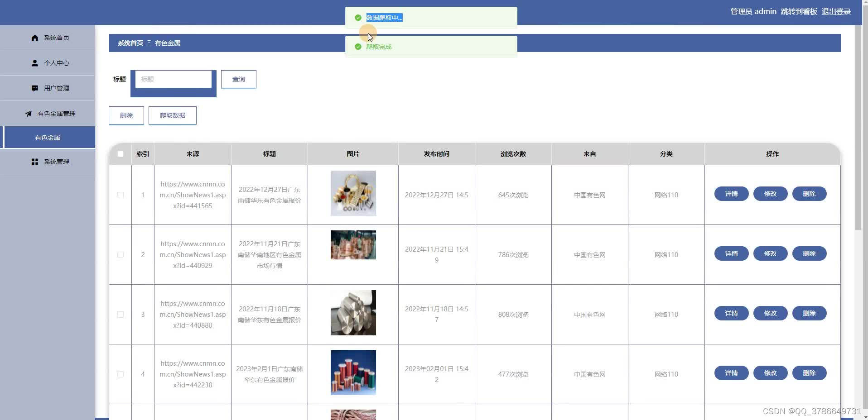Screen dimensions: 868x420
Task: Collapse 有色金属管理 sidebar menu
Action: click(48, 114)
